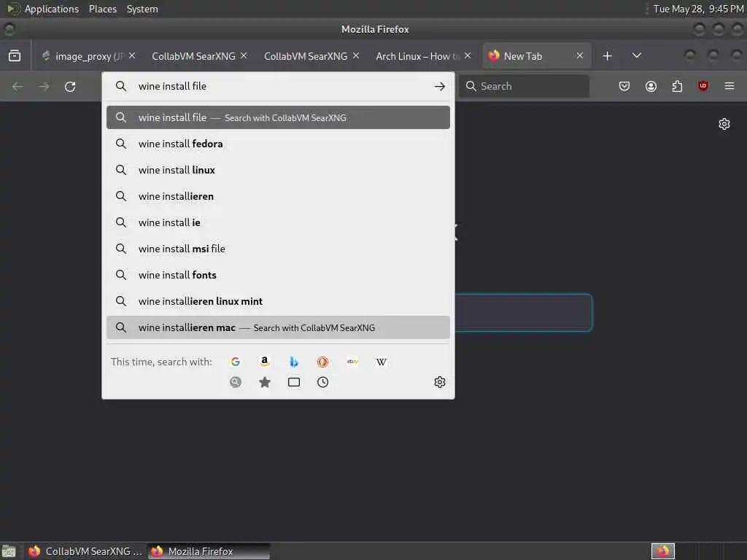Choose the 'wine installieren' suggestion
This screenshot has width=747, height=560.
click(278, 196)
